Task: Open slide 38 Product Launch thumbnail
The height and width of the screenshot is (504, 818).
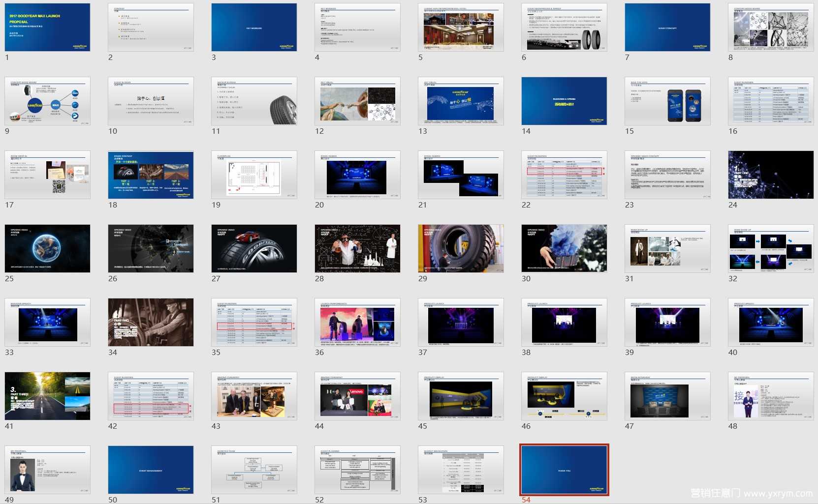Action: [564, 322]
